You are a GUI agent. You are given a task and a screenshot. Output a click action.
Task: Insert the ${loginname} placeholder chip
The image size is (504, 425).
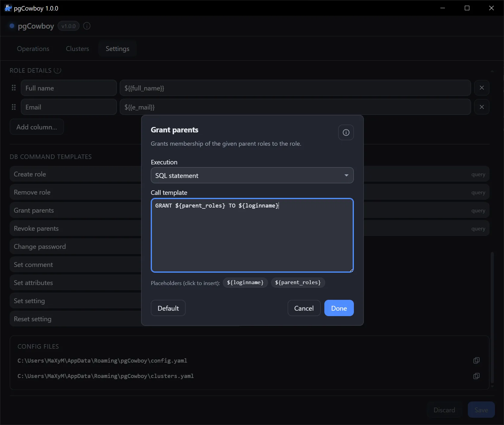[245, 283]
